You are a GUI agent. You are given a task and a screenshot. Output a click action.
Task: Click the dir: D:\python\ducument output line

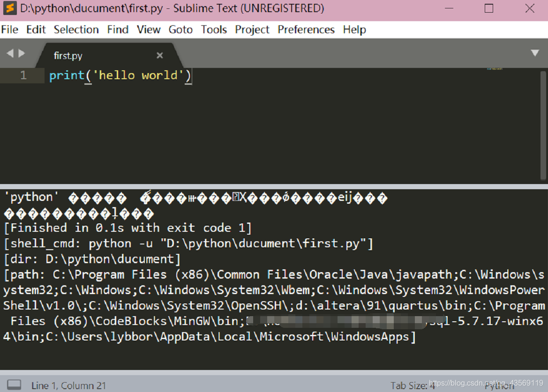(92, 259)
